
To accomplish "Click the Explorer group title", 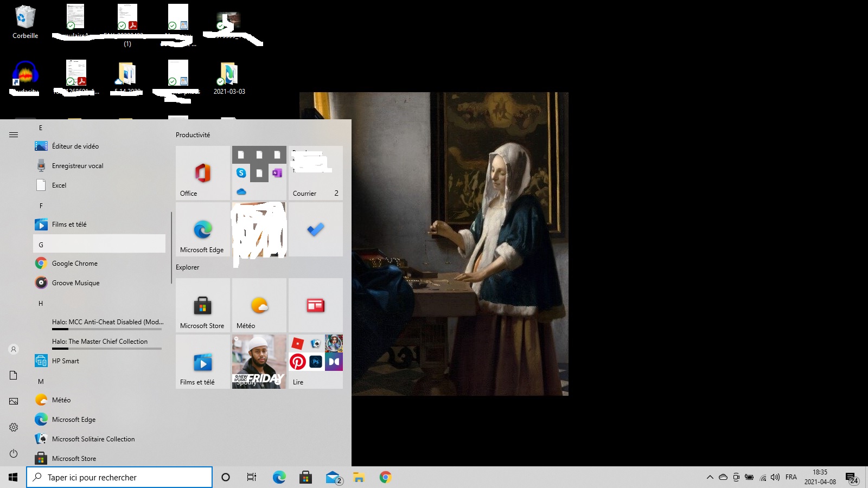I will pos(188,267).
